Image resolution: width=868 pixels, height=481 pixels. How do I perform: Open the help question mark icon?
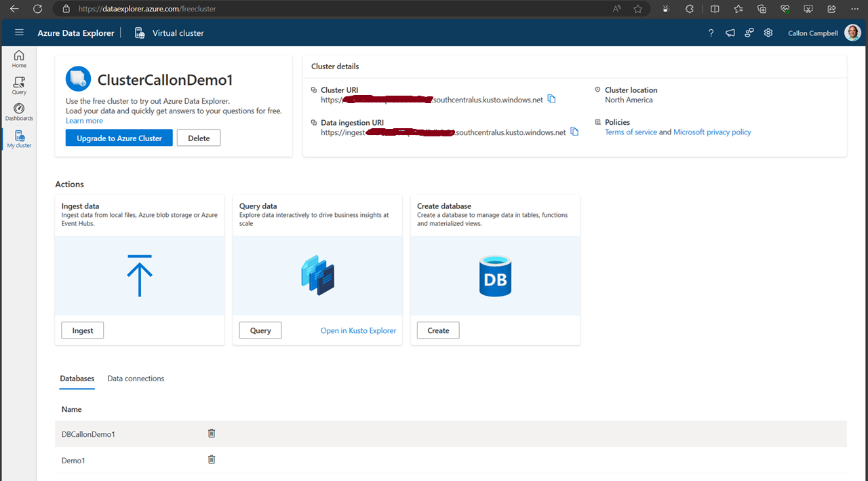point(711,33)
